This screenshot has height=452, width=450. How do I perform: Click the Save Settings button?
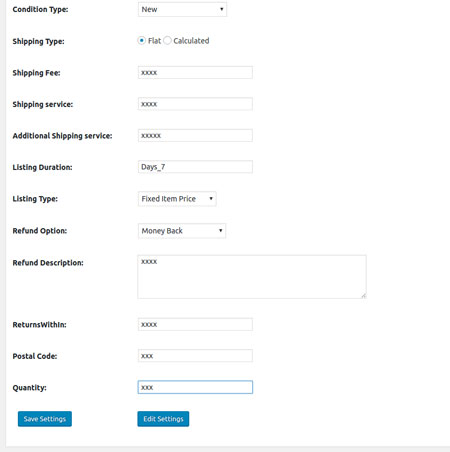[45, 419]
